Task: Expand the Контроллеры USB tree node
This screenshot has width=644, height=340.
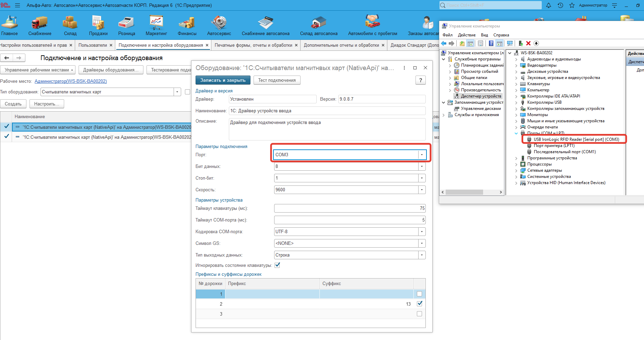Action: pyautogui.click(x=516, y=102)
